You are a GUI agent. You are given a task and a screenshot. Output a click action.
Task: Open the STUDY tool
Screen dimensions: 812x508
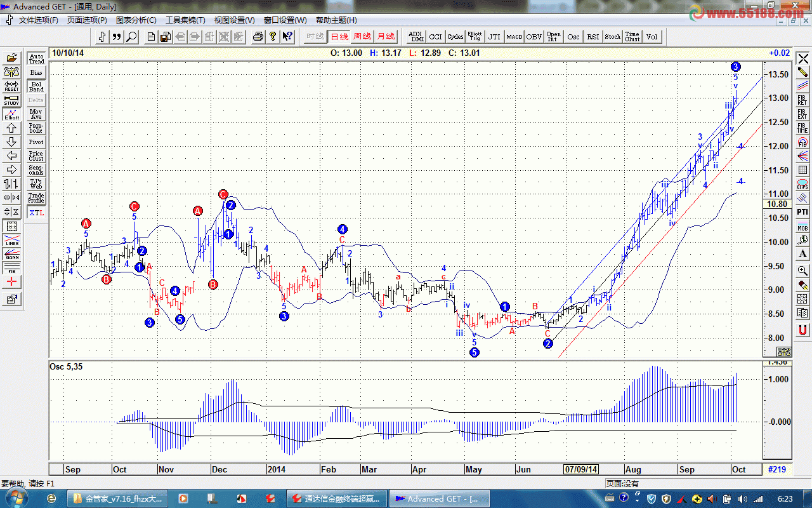coord(11,100)
